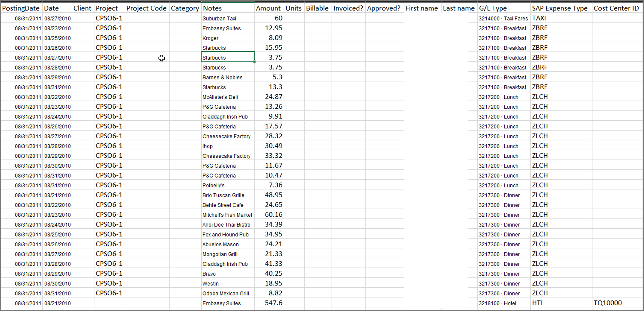Viewport: 644px width, 311px height.
Task: Click the Billable header cell
Action: pyautogui.click(x=318, y=8)
